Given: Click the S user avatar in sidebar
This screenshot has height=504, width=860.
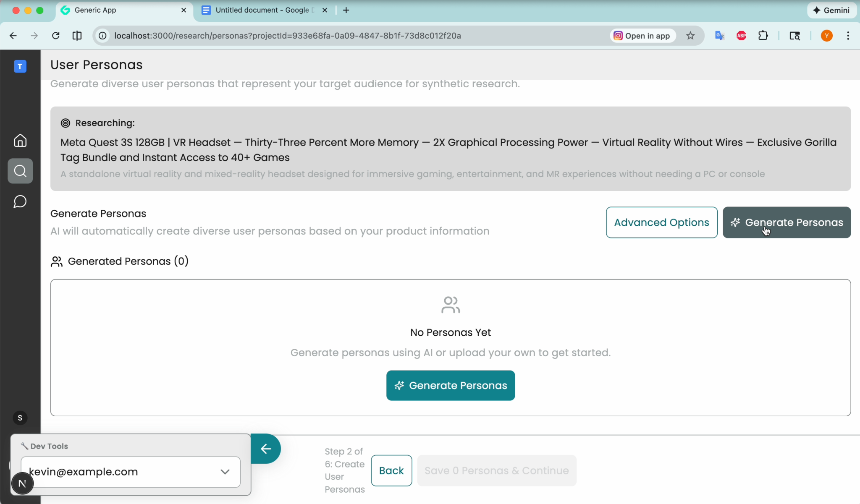Looking at the screenshot, I should [20, 418].
